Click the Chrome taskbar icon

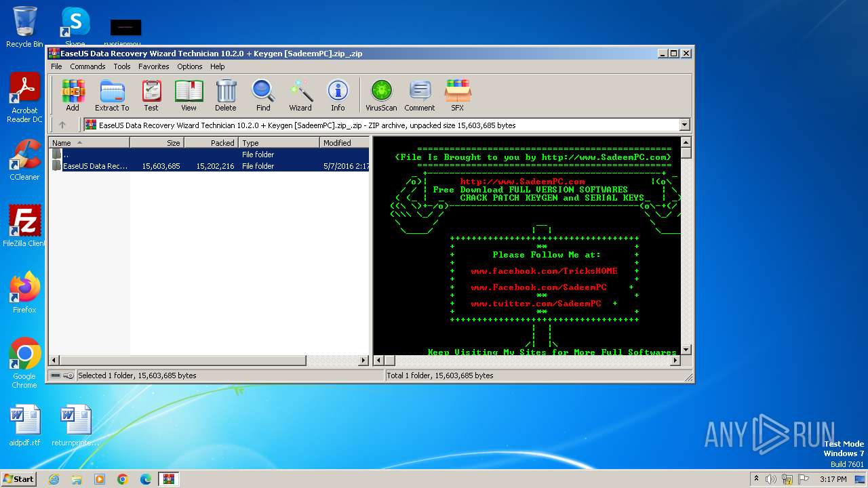point(123,479)
